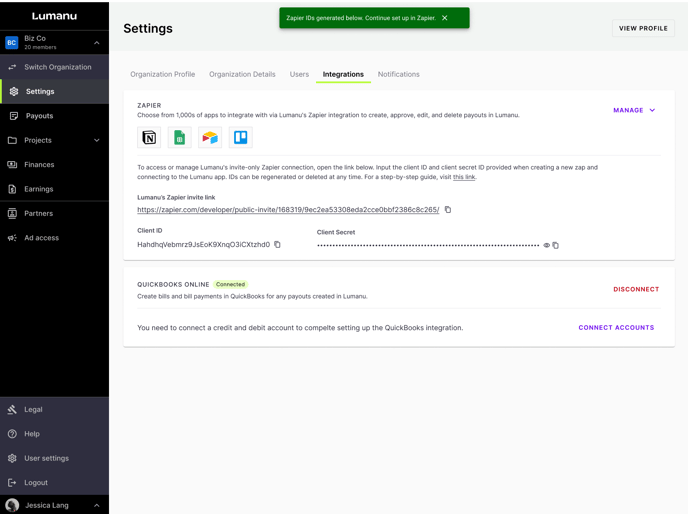Click the CONNECT ACCOUNTS link

pyautogui.click(x=616, y=328)
